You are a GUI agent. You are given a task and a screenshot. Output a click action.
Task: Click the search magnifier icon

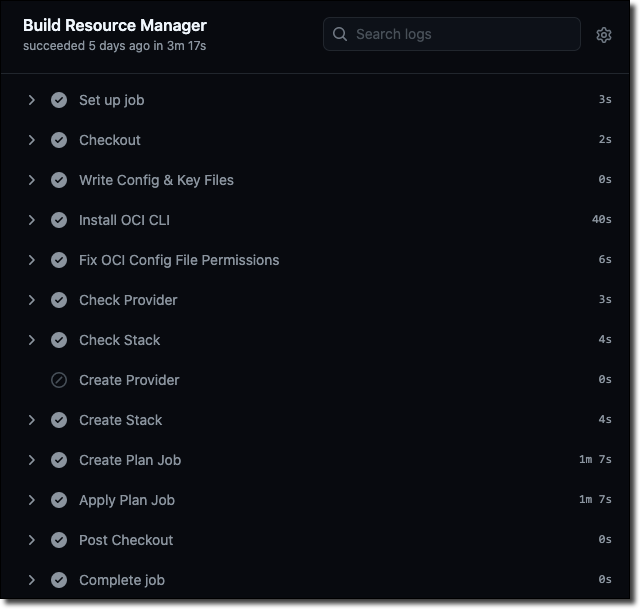tap(341, 34)
